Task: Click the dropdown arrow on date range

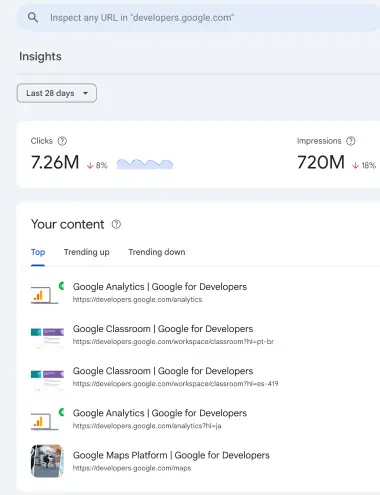Action: point(86,93)
